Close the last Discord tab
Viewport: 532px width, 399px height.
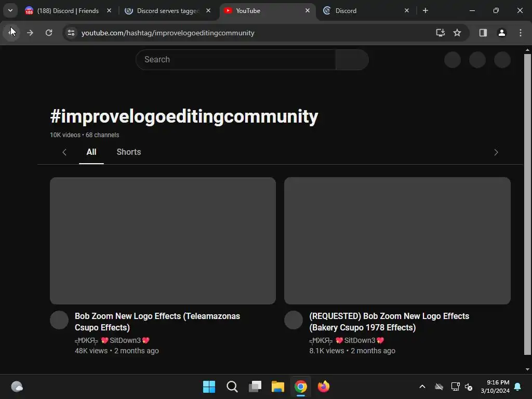406,11
